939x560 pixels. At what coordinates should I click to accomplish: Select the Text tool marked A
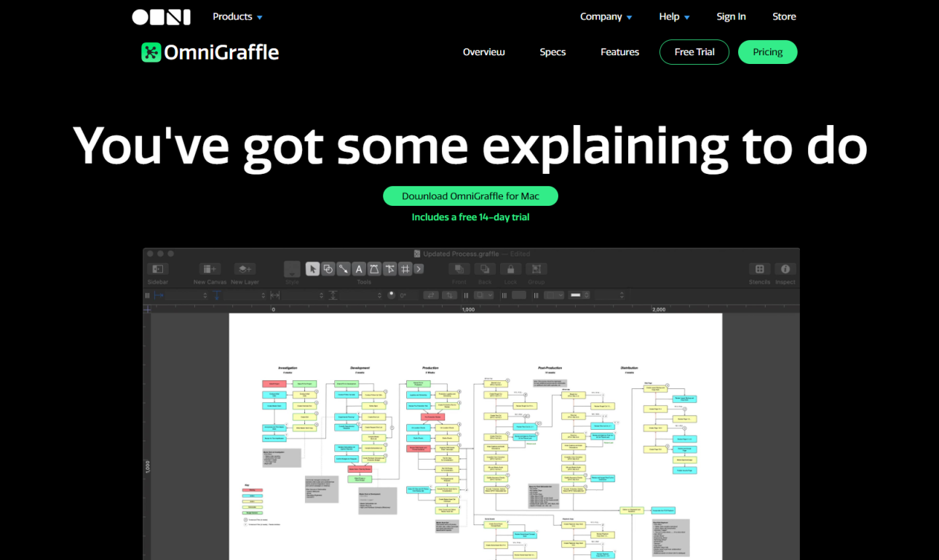(x=359, y=269)
